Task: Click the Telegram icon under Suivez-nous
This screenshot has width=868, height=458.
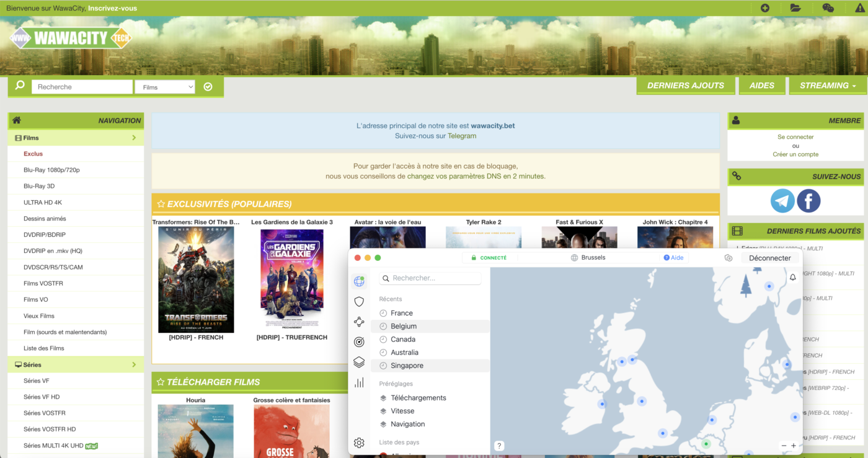Action: [x=782, y=201]
